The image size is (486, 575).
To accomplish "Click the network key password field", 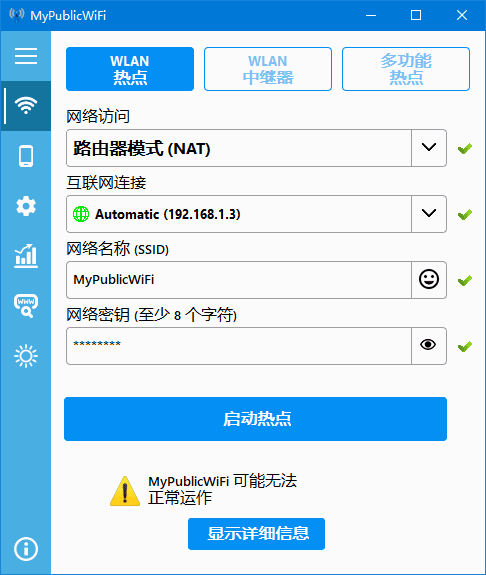I will (239, 346).
